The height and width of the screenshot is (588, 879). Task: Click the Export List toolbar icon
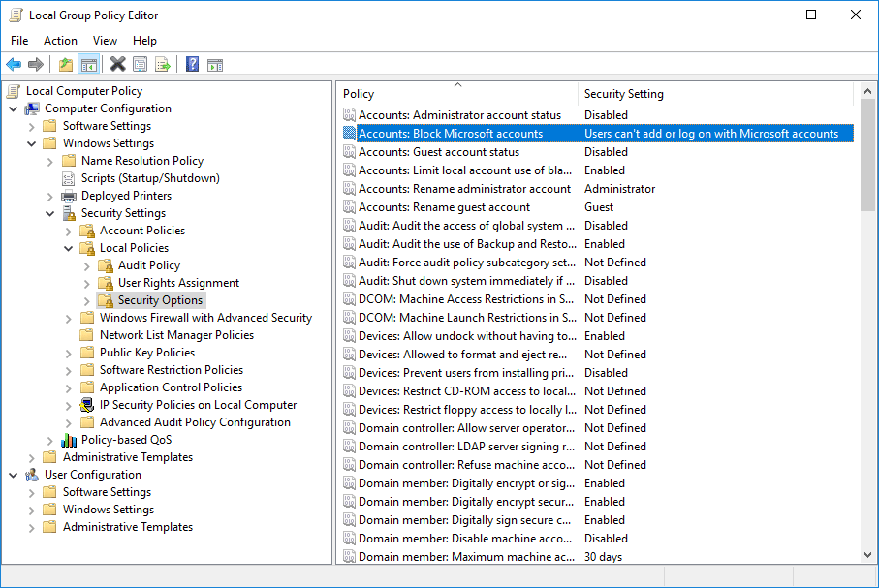[163, 65]
